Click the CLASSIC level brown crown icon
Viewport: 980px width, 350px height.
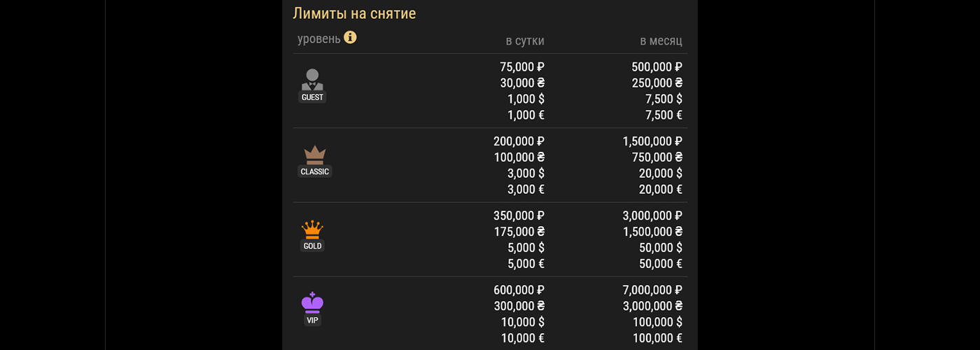(314, 155)
